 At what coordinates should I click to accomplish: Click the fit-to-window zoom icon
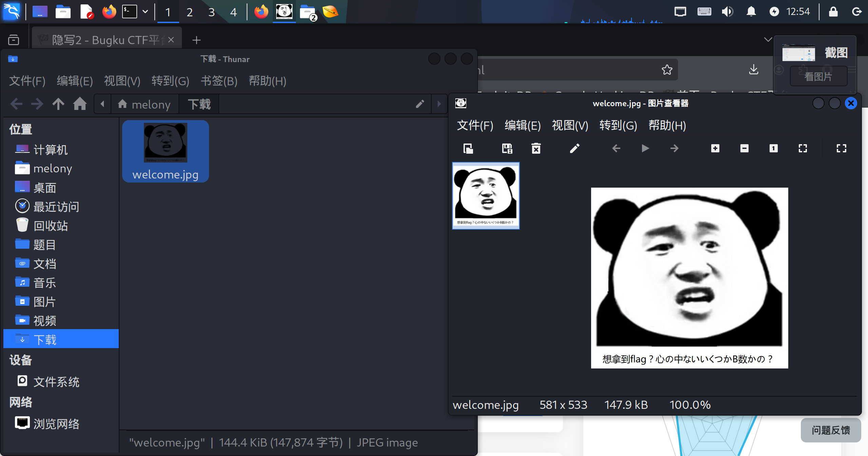[803, 148]
